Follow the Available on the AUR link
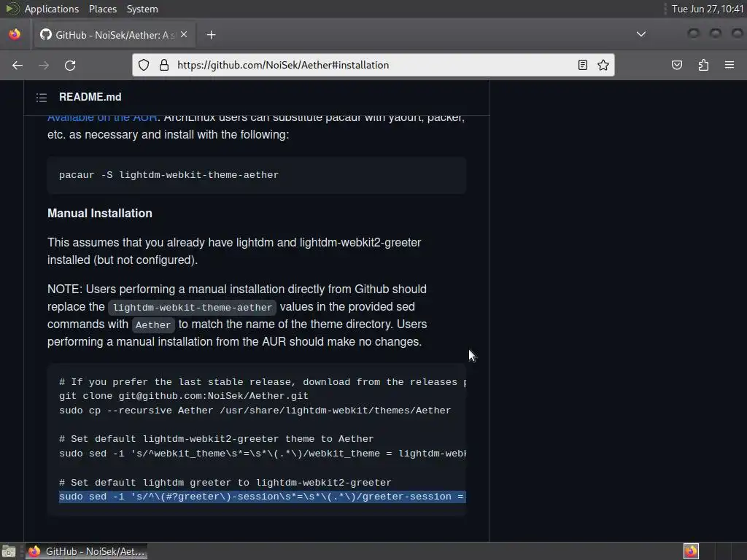This screenshot has width=747, height=560. (102, 117)
